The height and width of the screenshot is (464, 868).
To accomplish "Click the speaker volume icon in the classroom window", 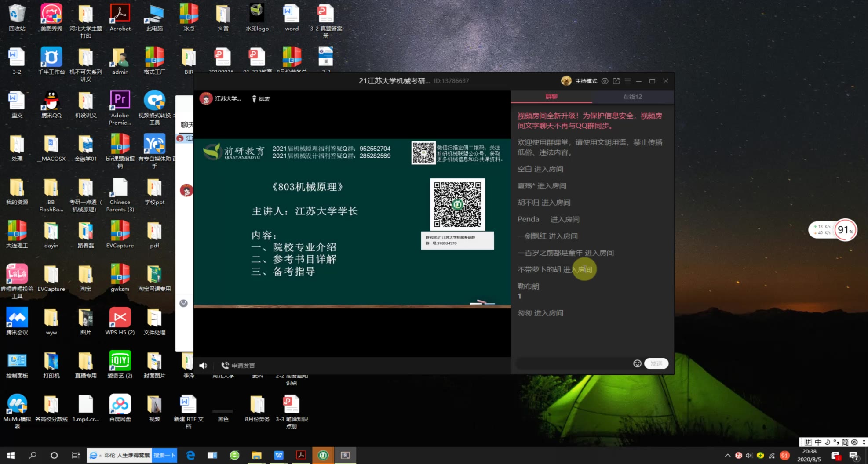I will (203, 366).
